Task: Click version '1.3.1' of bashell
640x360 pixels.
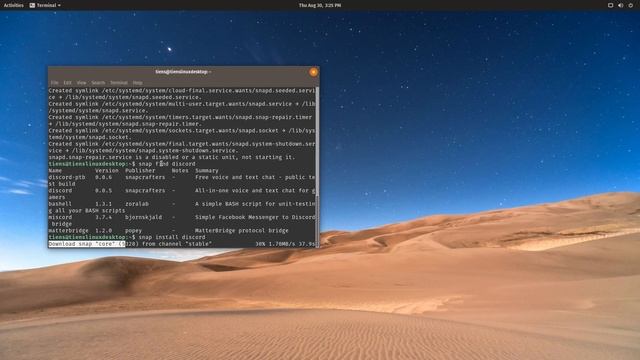Action: 103,204
